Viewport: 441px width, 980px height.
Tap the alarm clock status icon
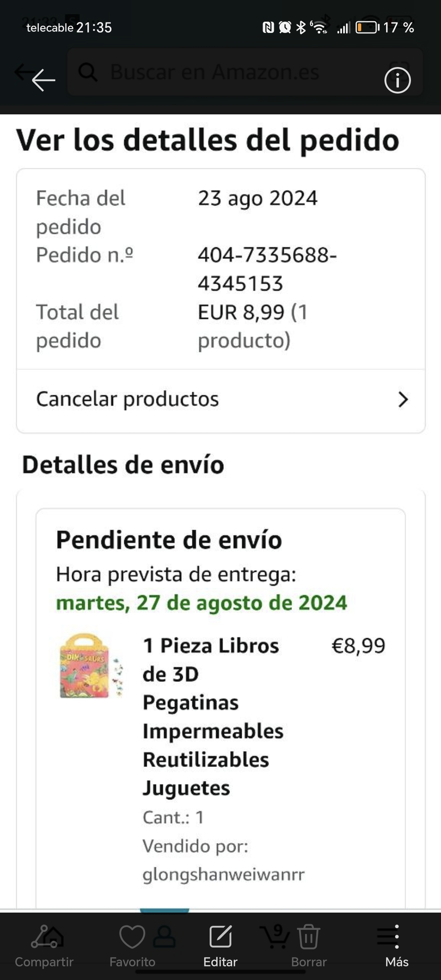(x=285, y=27)
